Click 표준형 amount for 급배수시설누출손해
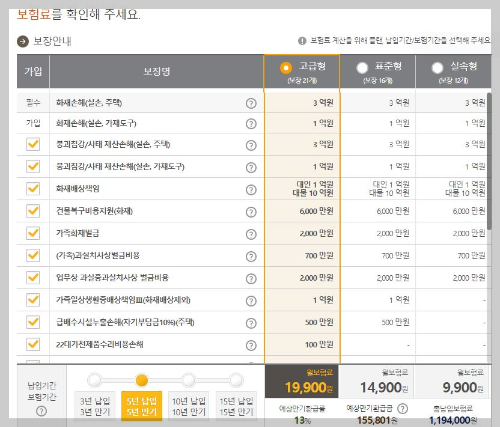The image size is (500, 427). (395, 322)
